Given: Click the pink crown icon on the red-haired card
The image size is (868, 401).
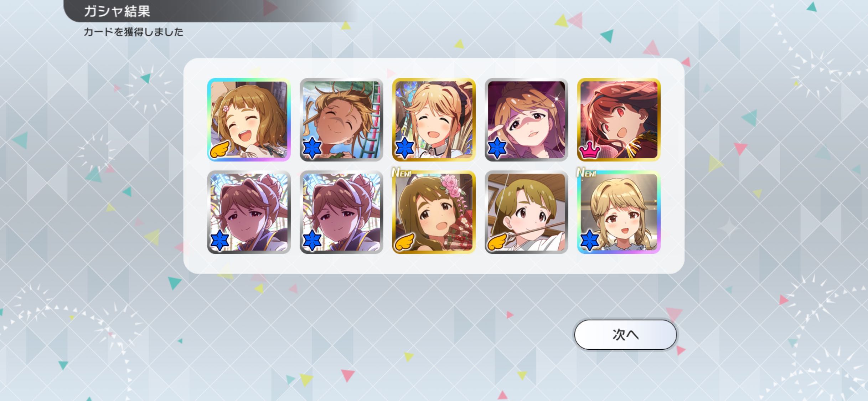Looking at the screenshot, I should coord(590,151).
